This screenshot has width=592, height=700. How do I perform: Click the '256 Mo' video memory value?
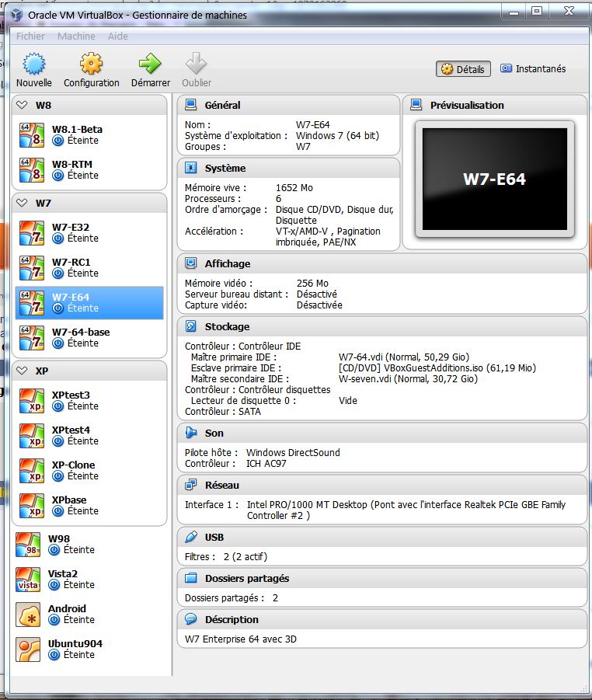coord(312,283)
